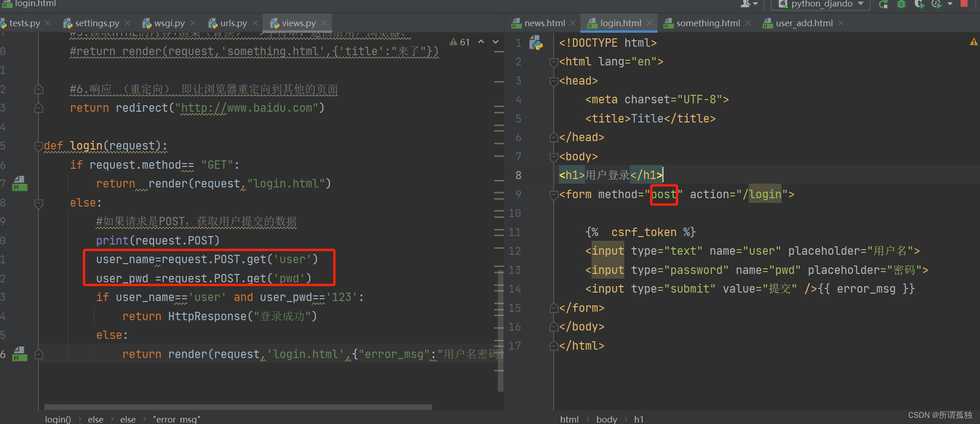980x424 pixels.
Task: Collapse the <html lang> tag fold
Action: click(x=554, y=62)
